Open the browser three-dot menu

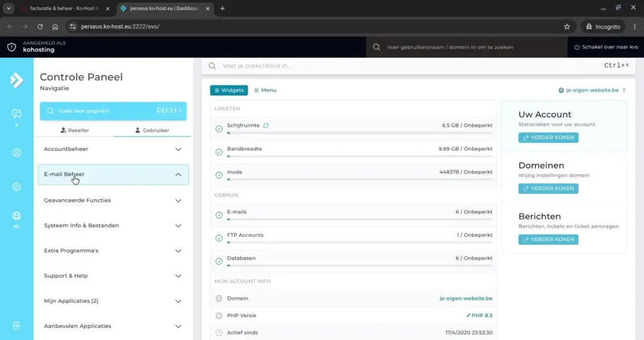click(635, 26)
